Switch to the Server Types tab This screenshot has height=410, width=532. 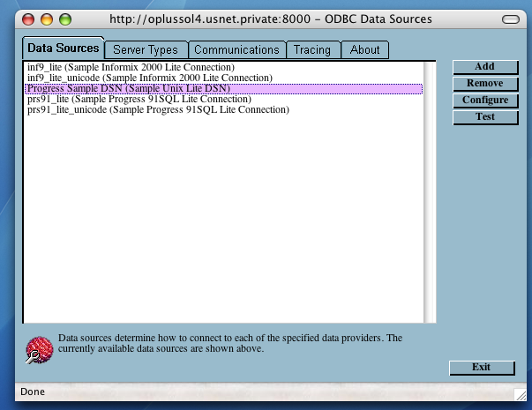(146, 50)
